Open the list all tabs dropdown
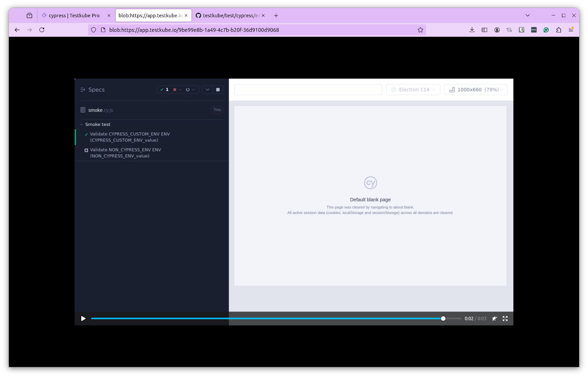Image resolution: width=588 pixels, height=377 pixels. click(x=528, y=15)
